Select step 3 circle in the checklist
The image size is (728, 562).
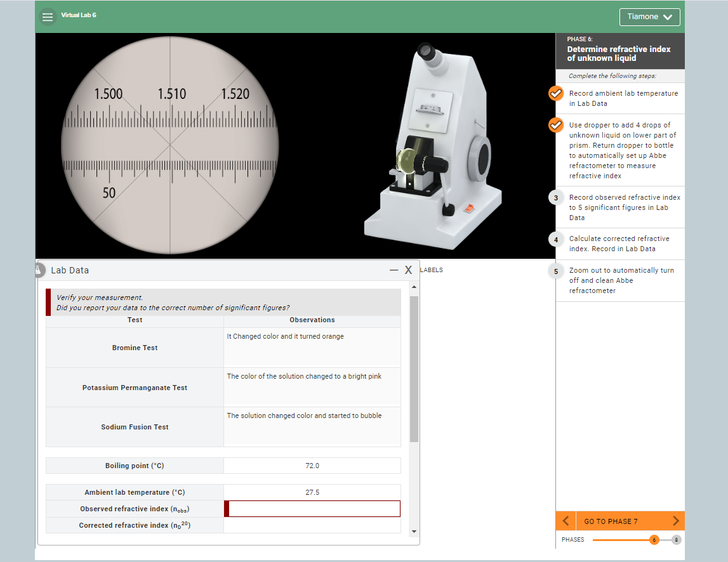pos(555,197)
